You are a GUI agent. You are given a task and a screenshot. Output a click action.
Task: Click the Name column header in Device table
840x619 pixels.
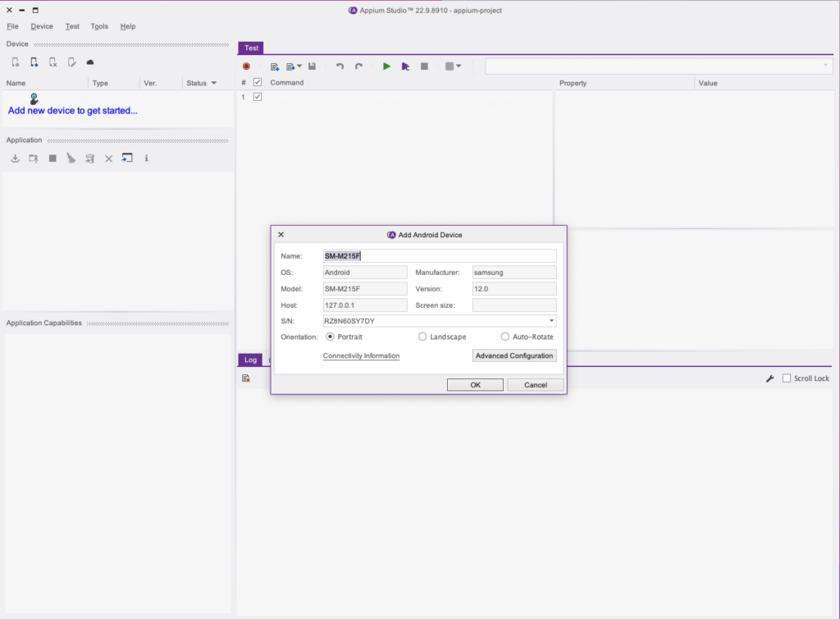[45, 83]
